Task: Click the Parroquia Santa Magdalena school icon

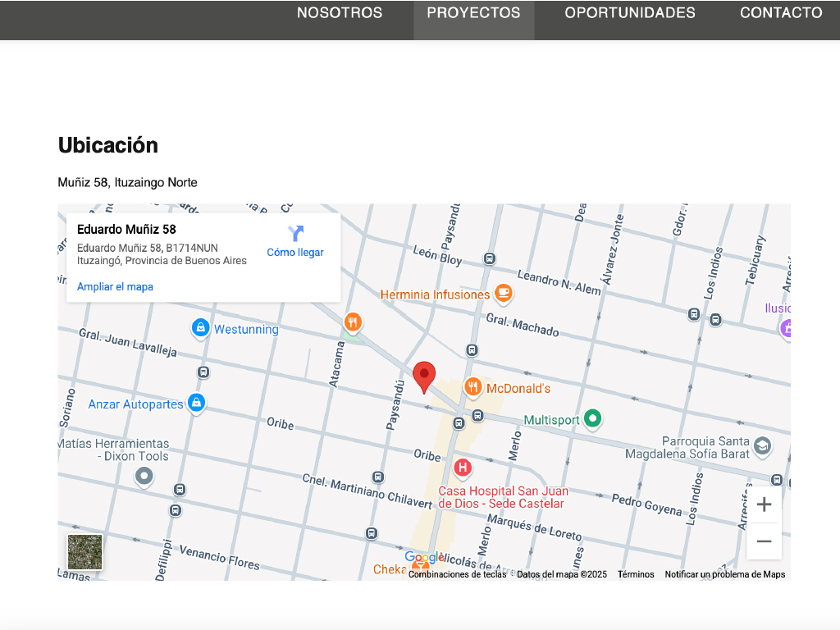Action: [762, 445]
